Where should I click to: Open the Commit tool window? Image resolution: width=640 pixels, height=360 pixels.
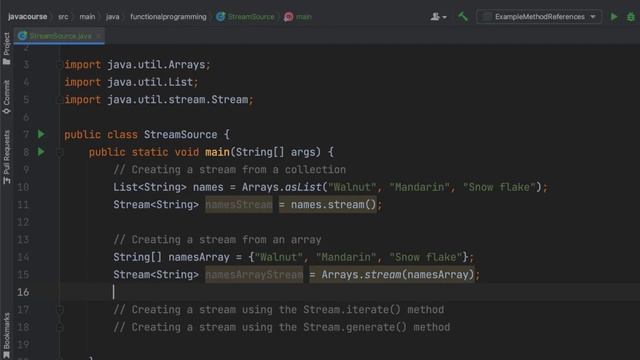coord(7,97)
